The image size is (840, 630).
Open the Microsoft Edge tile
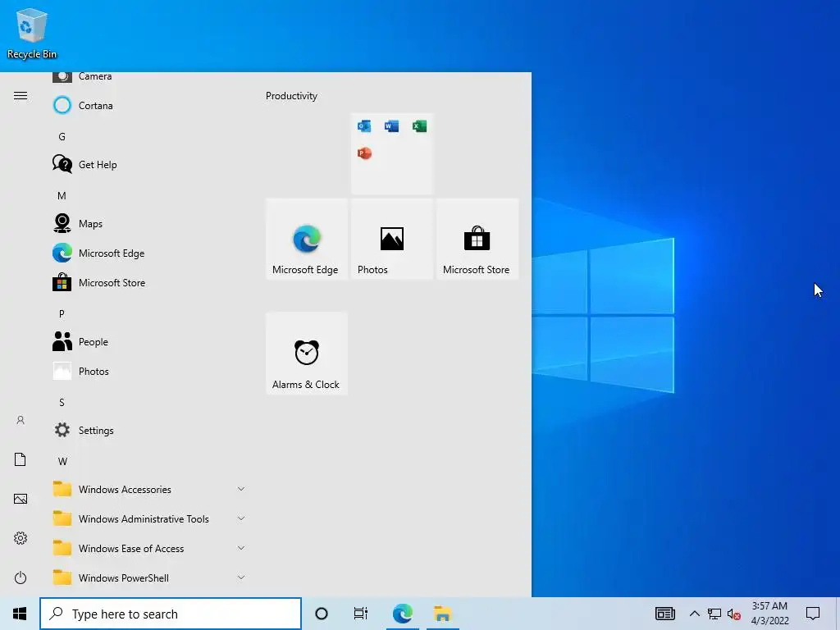point(307,239)
